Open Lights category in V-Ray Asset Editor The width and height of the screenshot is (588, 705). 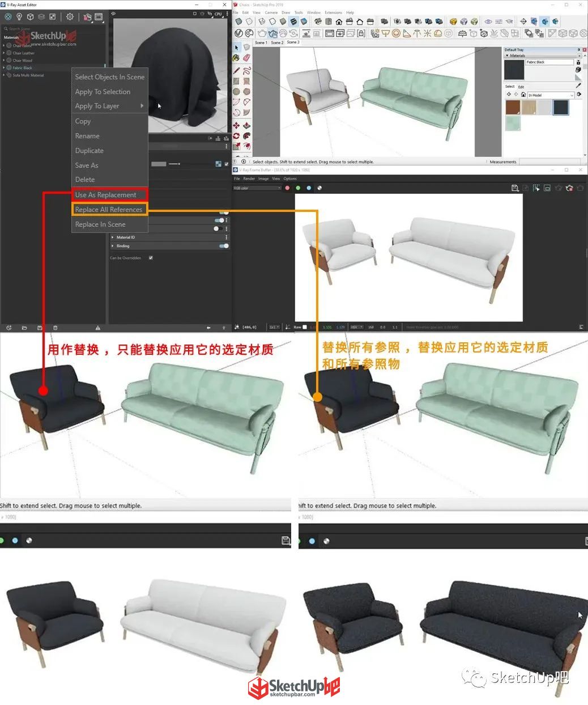click(x=19, y=16)
